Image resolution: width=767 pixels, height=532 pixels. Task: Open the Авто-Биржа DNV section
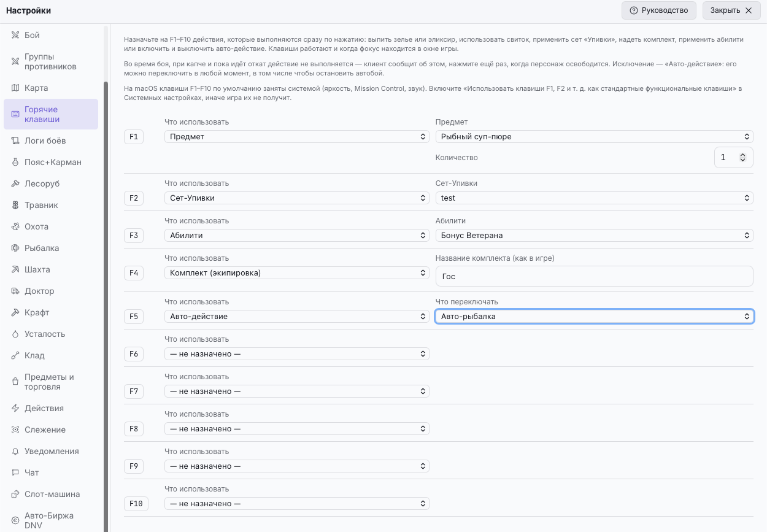click(51, 520)
